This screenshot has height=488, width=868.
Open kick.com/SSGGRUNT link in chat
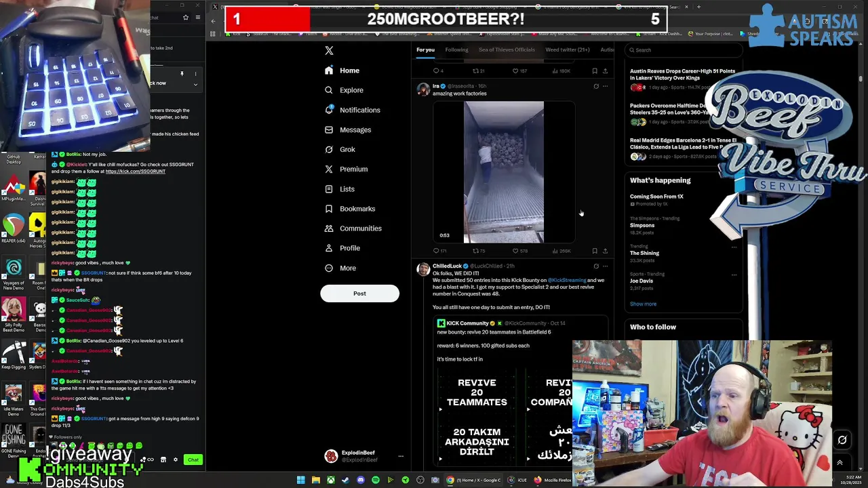[136, 171]
